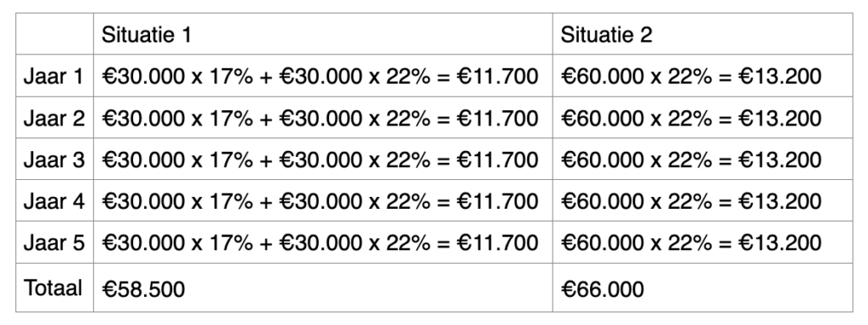The width and height of the screenshot is (868, 325).
Task: Select Jaar 1 Situatie 2 calculation cell
Action: pyautogui.click(x=703, y=76)
